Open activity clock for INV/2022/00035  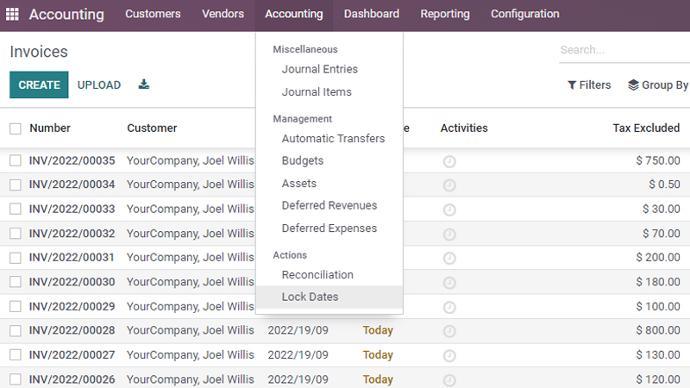[x=449, y=161]
